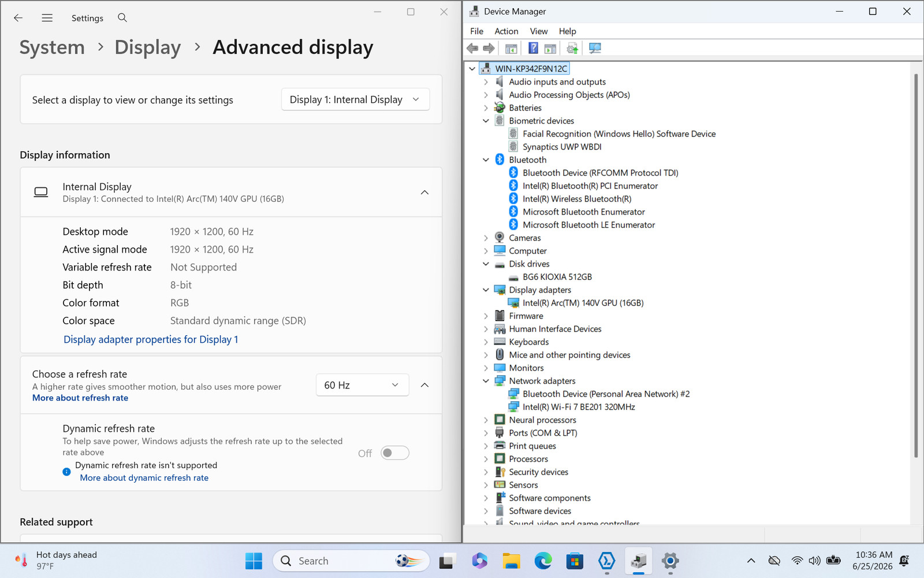Screen dimensions: 924x578
Task: Click the Update device driver toolbar icon
Action: tap(572, 49)
